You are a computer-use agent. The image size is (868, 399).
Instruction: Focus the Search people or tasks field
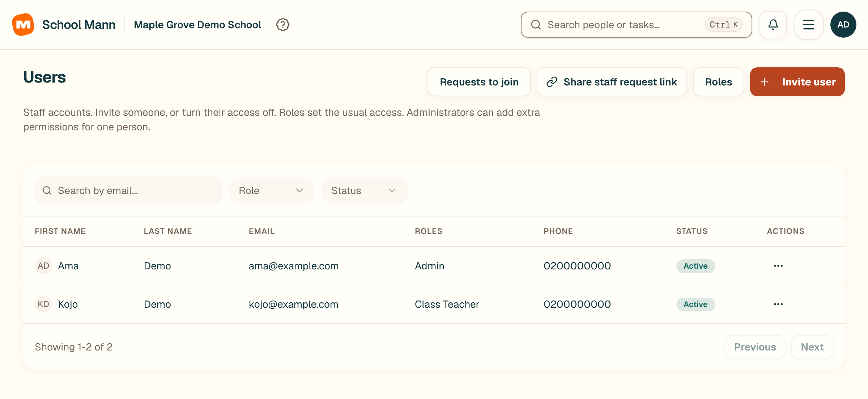pyautogui.click(x=637, y=25)
